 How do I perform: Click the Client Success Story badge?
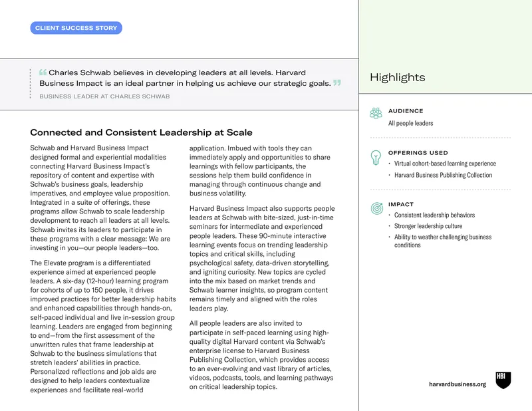76,28
